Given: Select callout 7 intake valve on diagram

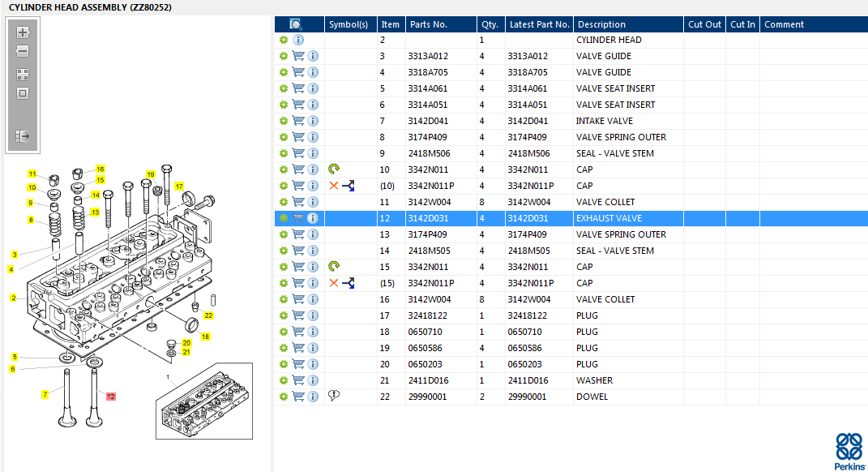Looking at the screenshot, I should (x=45, y=394).
